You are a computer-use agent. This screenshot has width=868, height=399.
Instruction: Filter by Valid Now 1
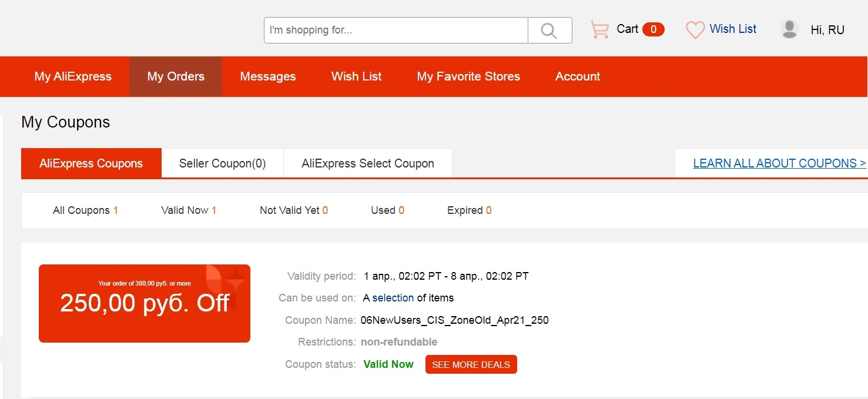tap(189, 210)
